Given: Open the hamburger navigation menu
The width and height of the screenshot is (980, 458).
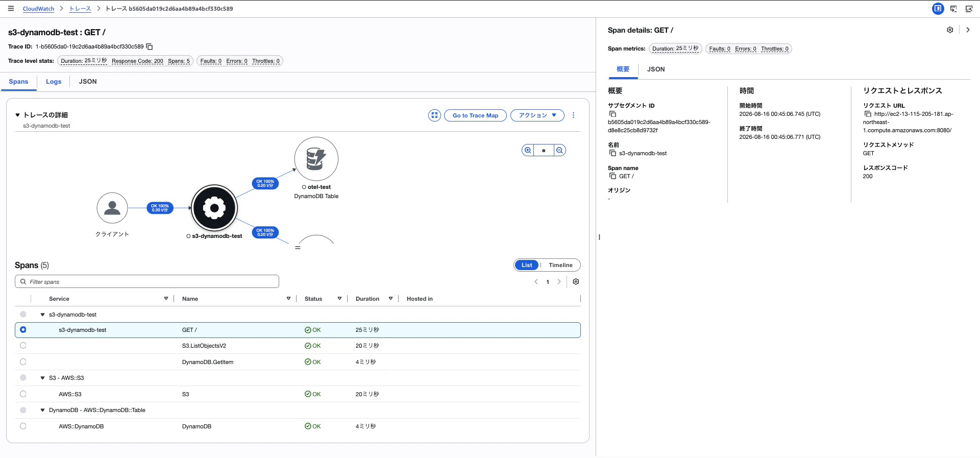Looking at the screenshot, I should tap(11, 9).
